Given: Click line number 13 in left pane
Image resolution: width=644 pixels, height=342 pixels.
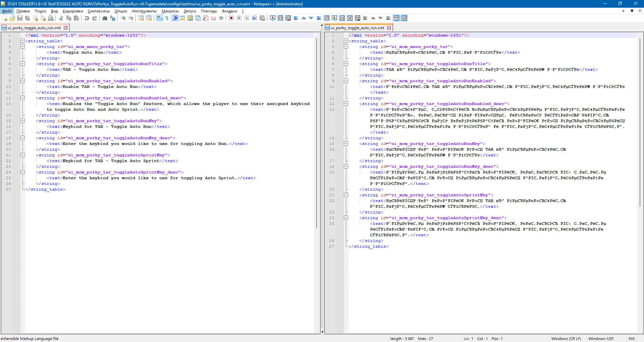Looking at the screenshot, I should coord(8,104).
